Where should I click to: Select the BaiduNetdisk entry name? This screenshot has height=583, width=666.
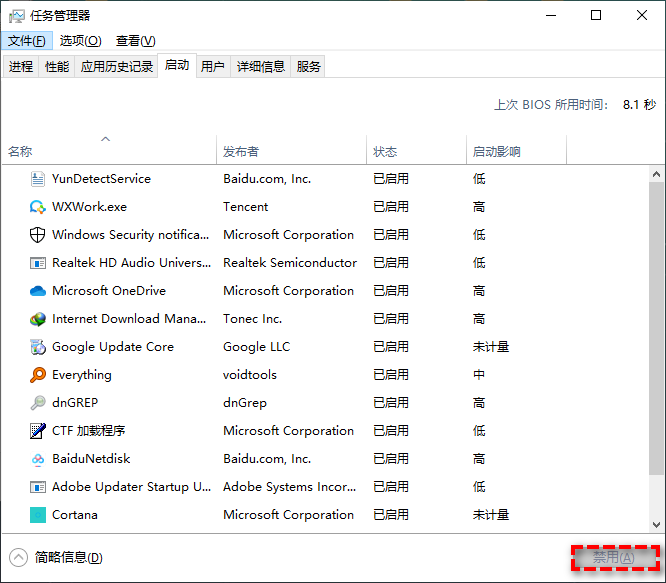click(91, 459)
